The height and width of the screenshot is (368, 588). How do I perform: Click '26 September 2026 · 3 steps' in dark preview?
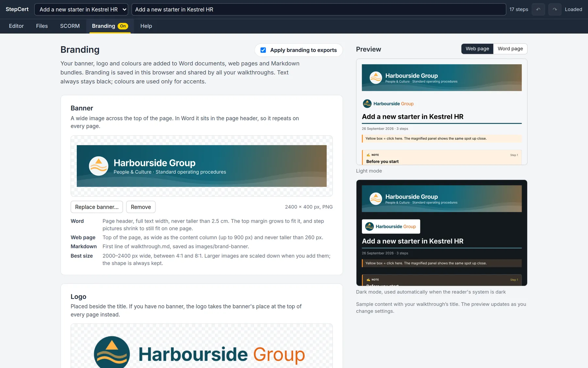(385, 253)
